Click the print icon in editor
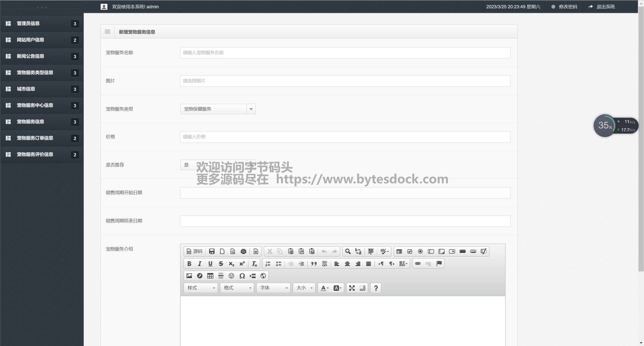 pyautogui.click(x=243, y=251)
